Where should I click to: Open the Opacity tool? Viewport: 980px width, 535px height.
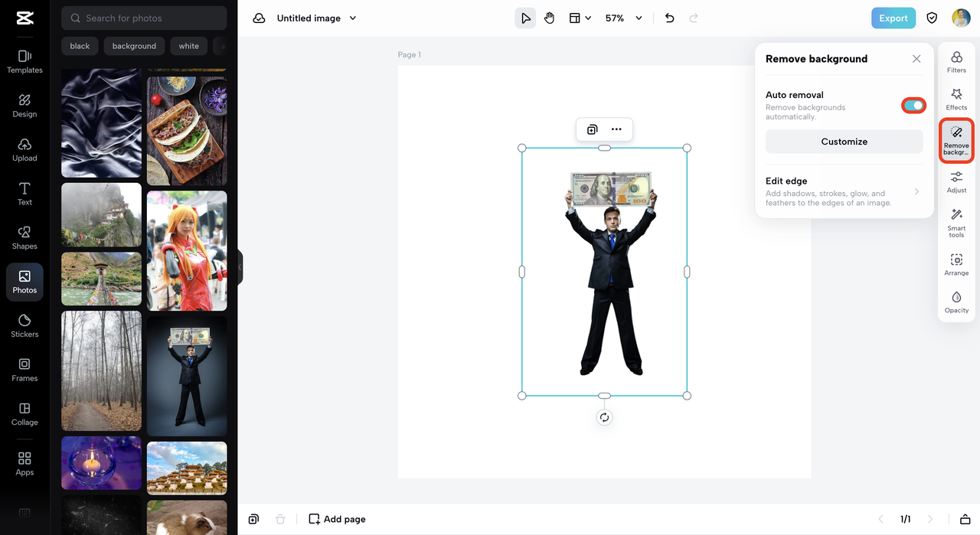(x=956, y=302)
